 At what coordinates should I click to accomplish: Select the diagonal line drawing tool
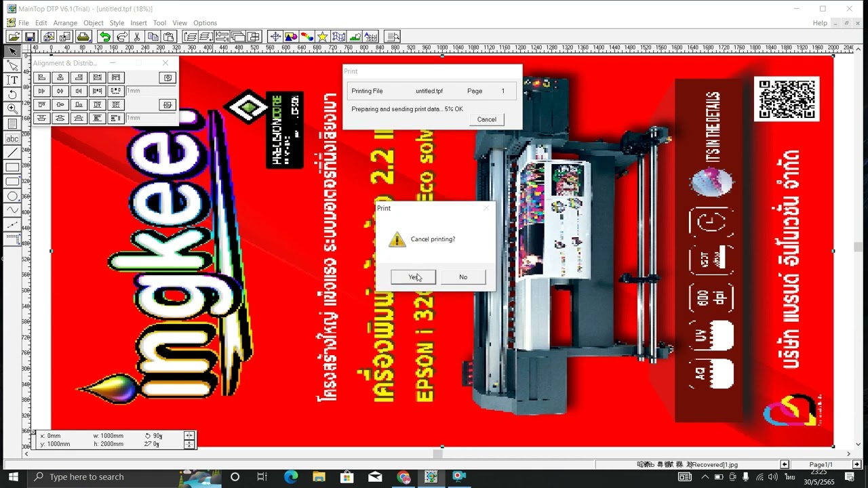tap(12, 153)
